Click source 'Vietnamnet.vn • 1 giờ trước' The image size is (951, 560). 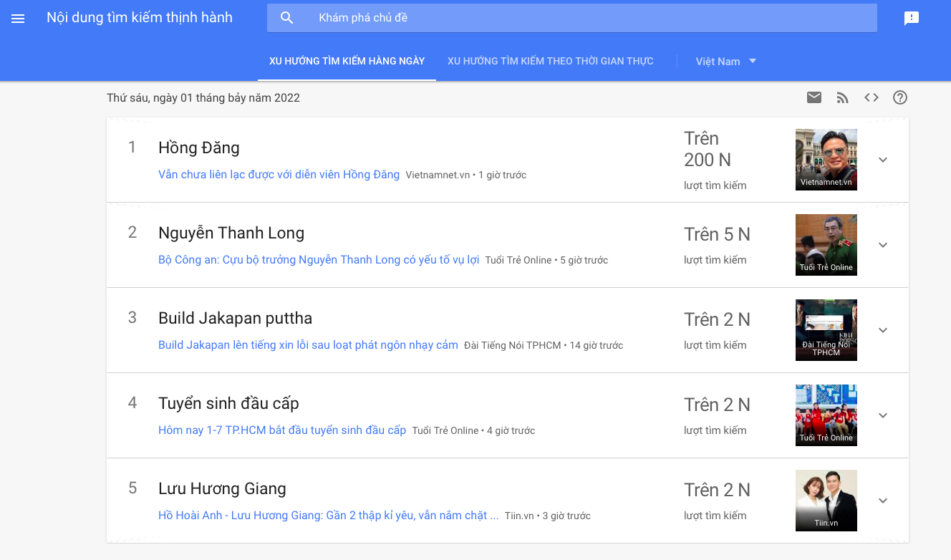pos(466,175)
